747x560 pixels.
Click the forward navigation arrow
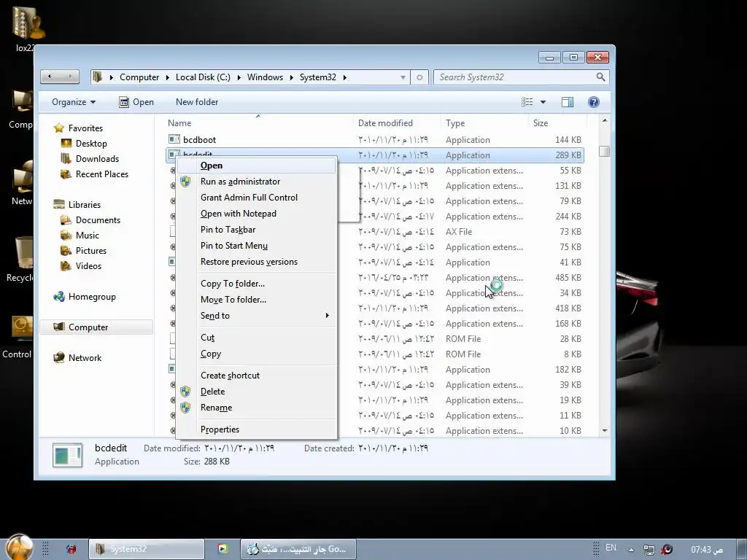point(70,76)
